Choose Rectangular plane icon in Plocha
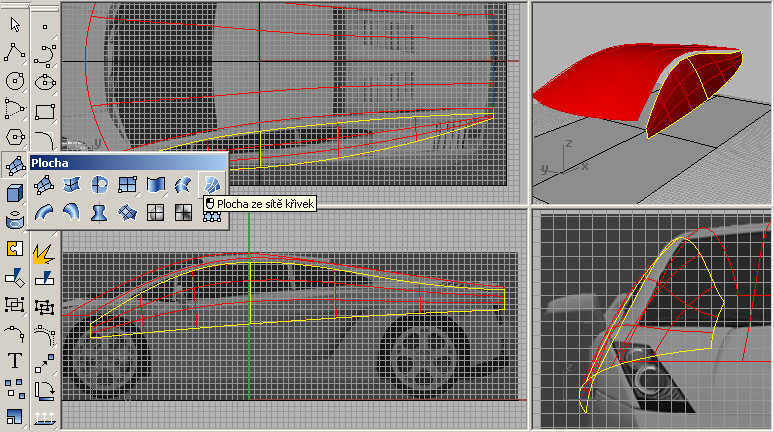 [x=127, y=185]
